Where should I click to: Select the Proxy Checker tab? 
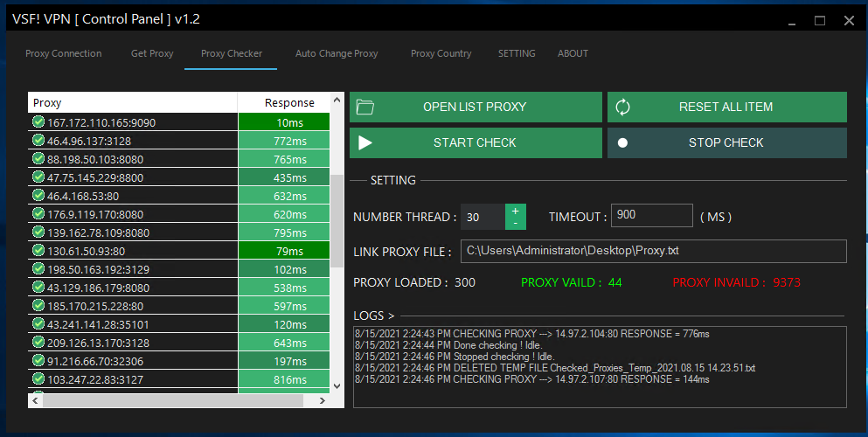tap(232, 53)
